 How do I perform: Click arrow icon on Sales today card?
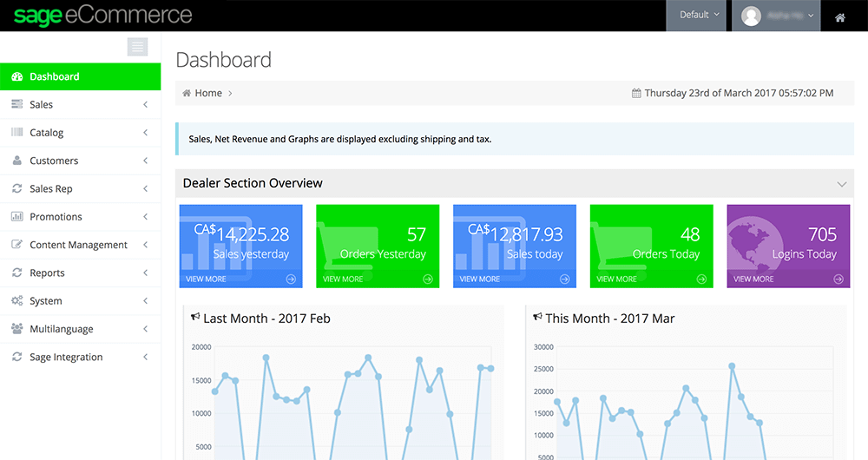pyautogui.click(x=565, y=279)
